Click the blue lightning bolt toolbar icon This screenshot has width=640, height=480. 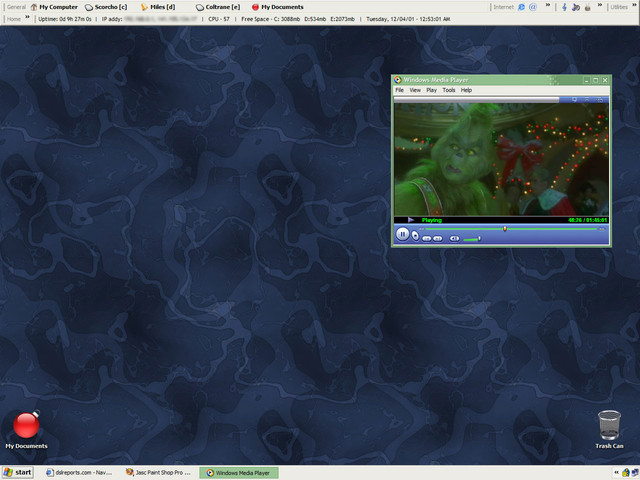pos(564,7)
